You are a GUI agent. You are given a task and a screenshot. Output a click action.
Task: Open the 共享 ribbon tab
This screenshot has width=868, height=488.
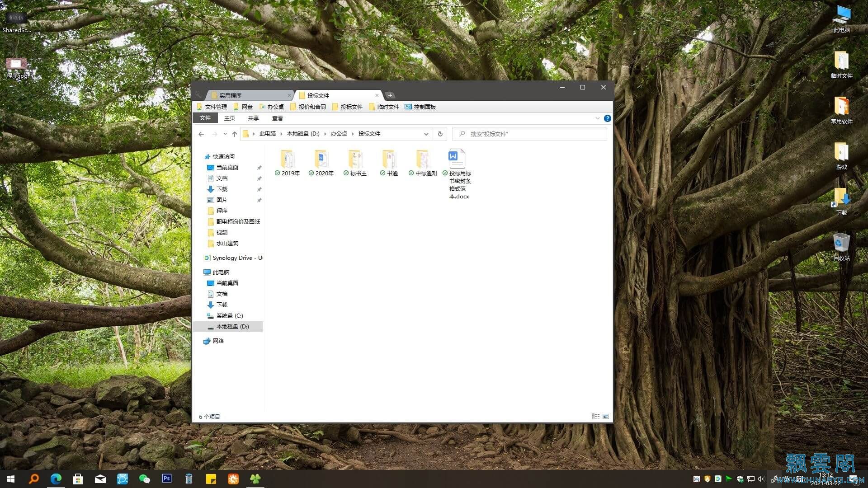click(x=254, y=118)
